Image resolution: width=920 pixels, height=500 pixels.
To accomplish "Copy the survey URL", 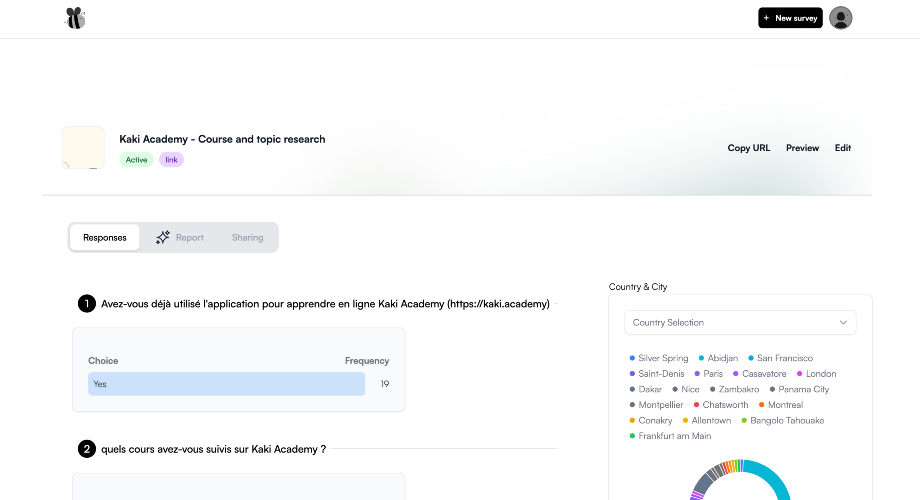I will [x=749, y=148].
